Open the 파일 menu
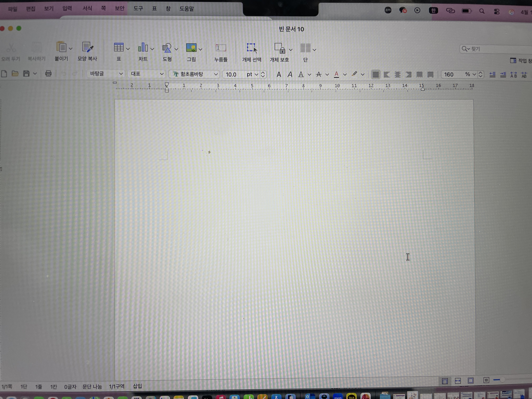 pos(13,9)
